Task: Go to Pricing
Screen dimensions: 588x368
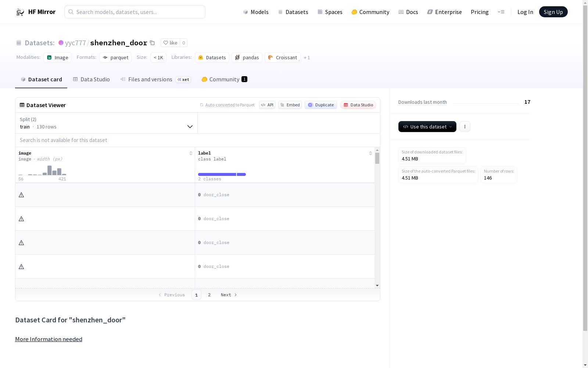Action: (480, 12)
